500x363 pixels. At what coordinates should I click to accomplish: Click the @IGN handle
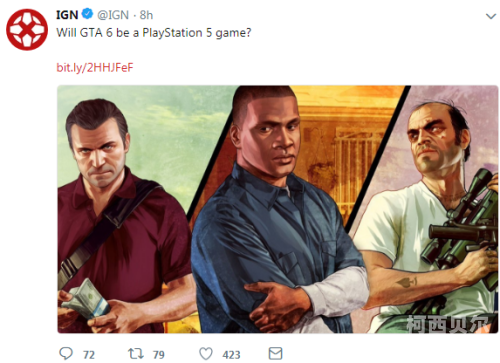tap(113, 15)
